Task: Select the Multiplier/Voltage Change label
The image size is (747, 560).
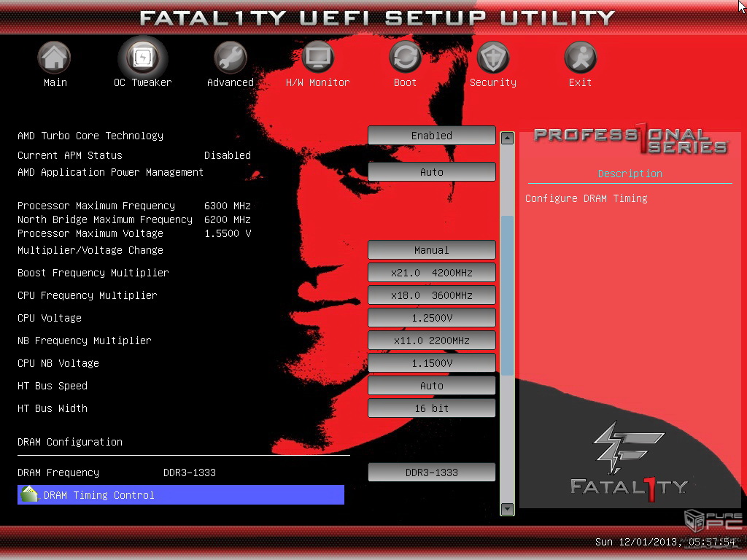Action: click(x=90, y=250)
